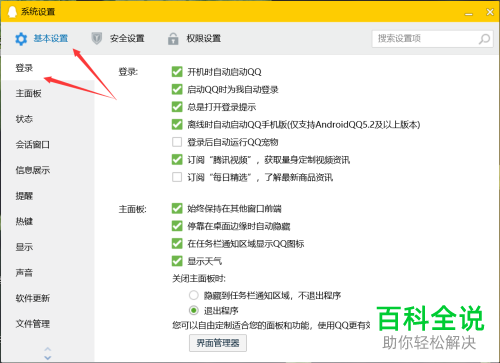Uncheck 总是打开登录提示
The image size is (500, 363).
click(177, 107)
